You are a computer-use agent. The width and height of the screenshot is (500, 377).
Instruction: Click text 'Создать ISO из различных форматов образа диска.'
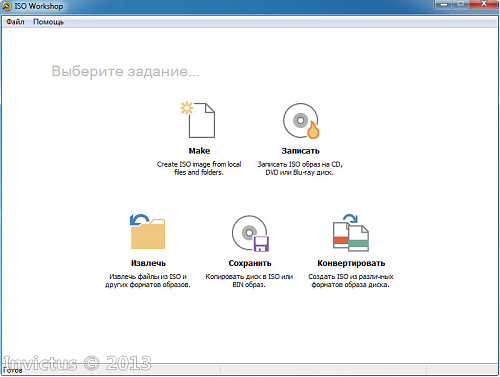[351, 281]
